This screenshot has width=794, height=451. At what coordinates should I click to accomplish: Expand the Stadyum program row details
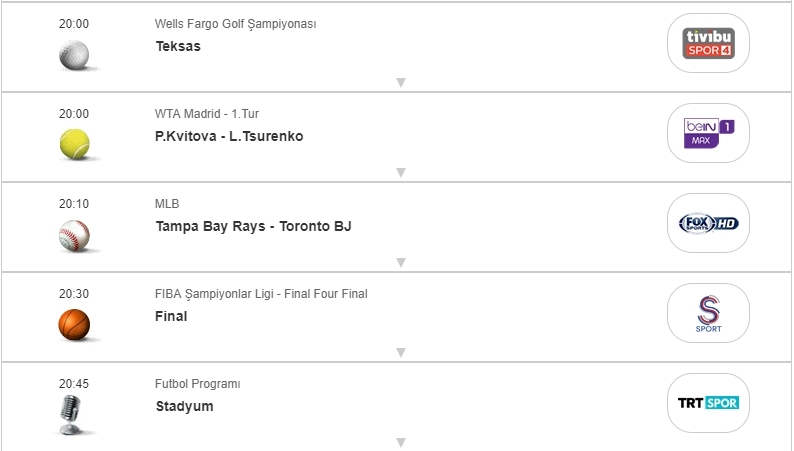coord(400,442)
